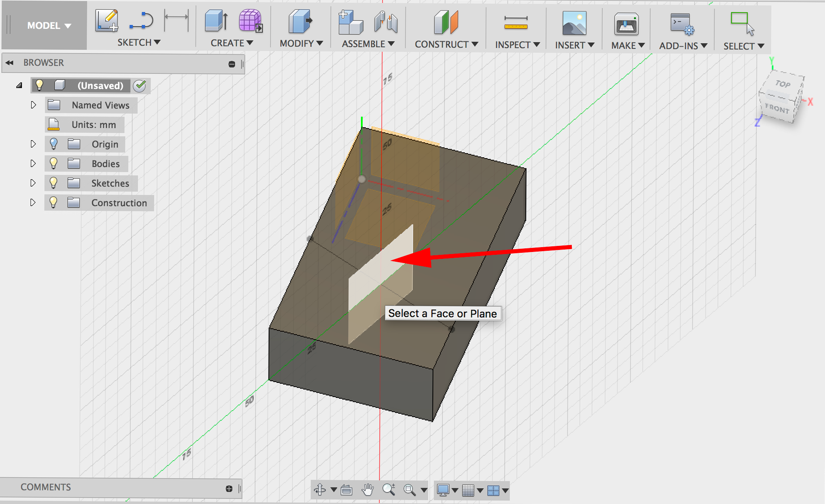Toggle Sketches folder visibility bulb

point(53,183)
